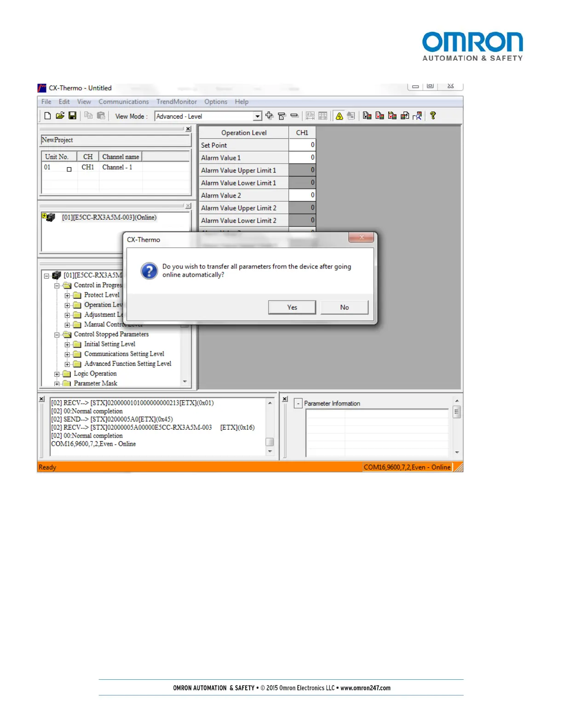Collapse the [01][E5CC-RX3A5M tree root node
Viewport: 563px width, 728px height.
click(x=46, y=276)
